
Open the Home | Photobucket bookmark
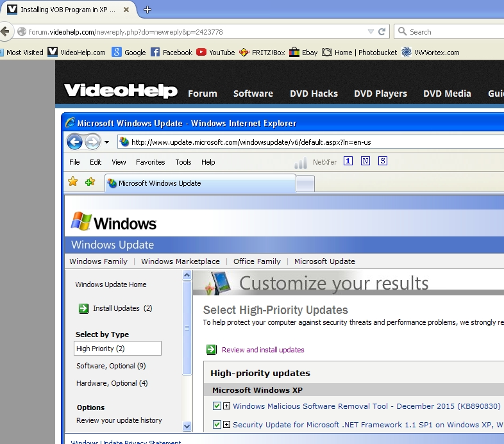[x=359, y=53]
